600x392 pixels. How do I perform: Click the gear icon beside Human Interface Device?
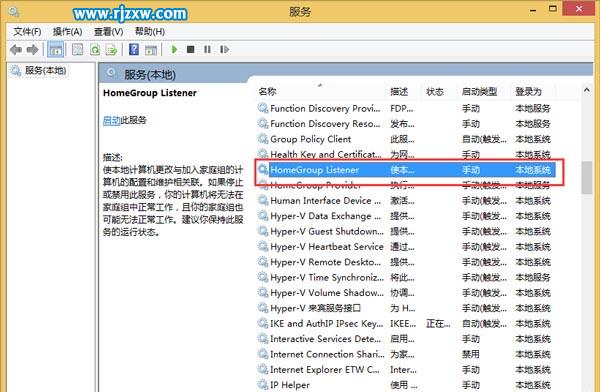263,200
